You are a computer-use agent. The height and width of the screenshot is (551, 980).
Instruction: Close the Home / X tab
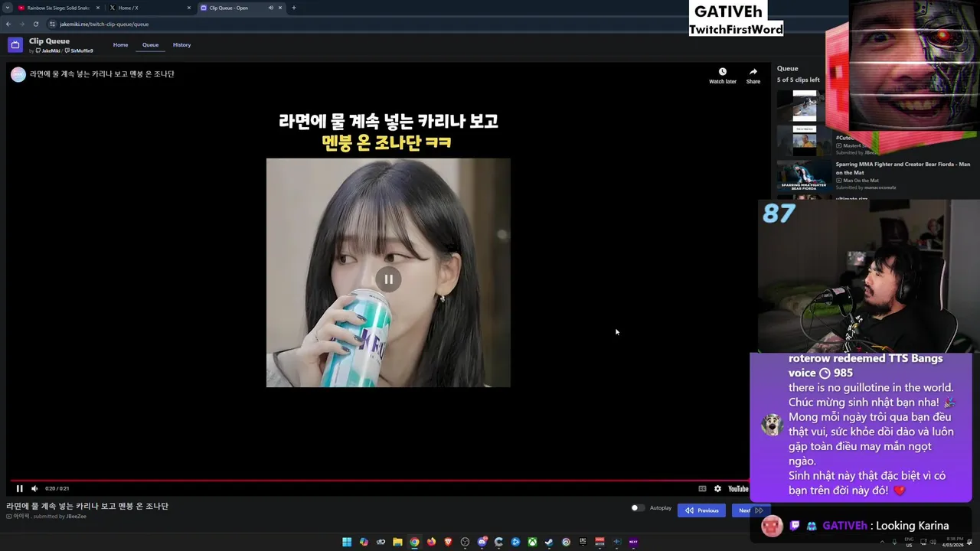coord(189,8)
